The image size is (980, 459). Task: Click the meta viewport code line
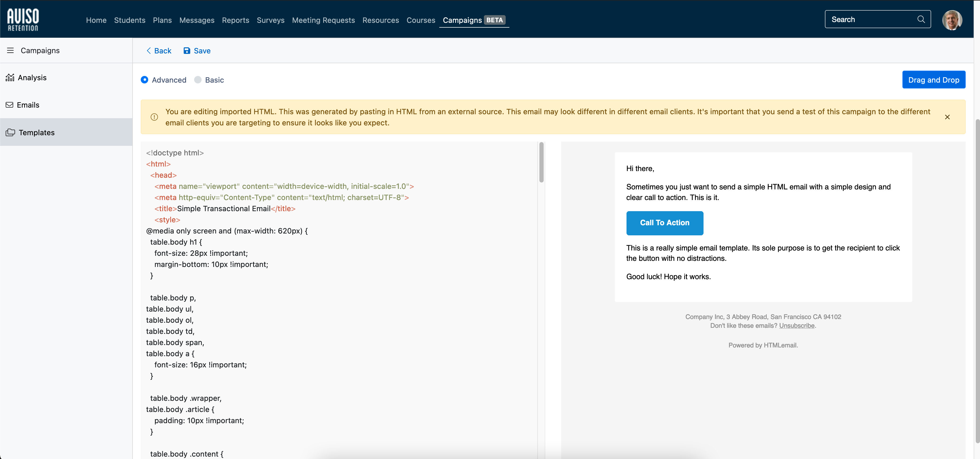284,186
